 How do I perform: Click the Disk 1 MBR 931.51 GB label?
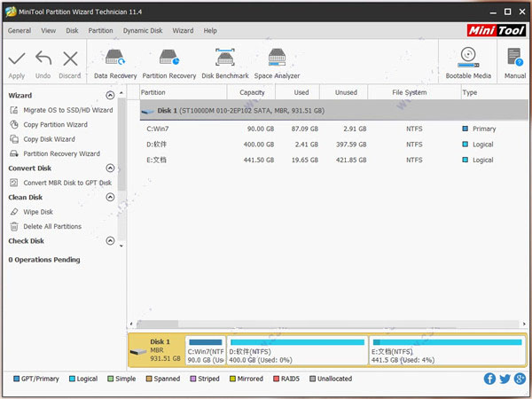pyautogui.click(x=165, y=350)
